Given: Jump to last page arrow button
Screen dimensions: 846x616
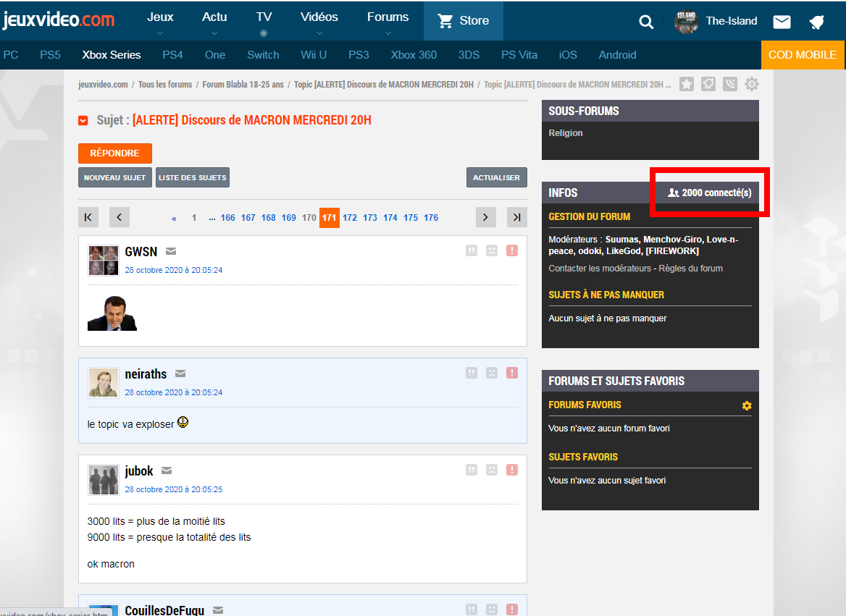Looking at the screenshot, I should pos(516,217).
